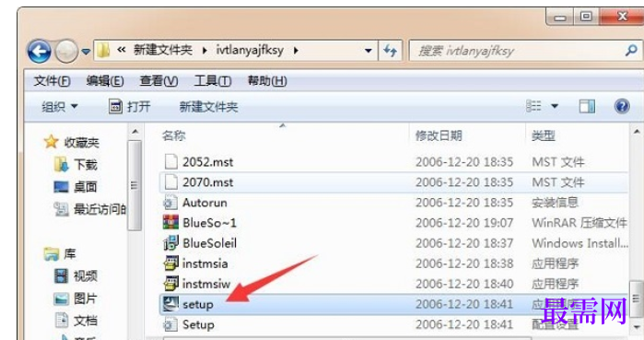
Task: Open help with the blue question icon
Action: 622,106
